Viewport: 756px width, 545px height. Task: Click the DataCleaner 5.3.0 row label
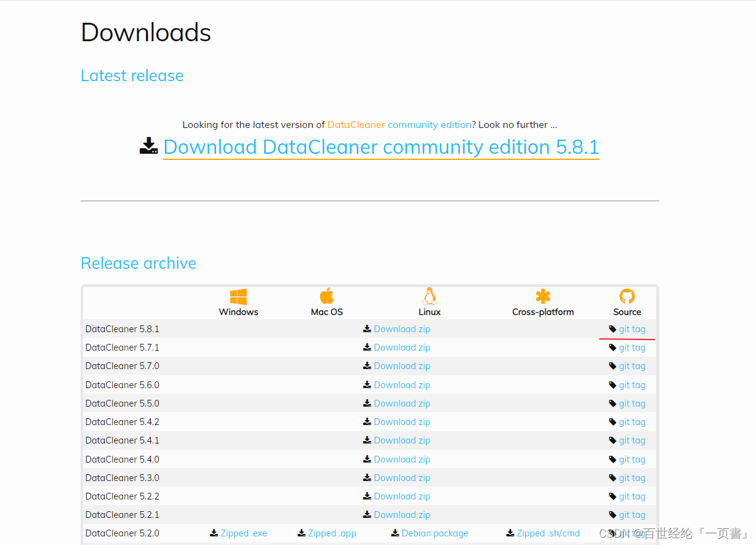(x=123, y=478)
